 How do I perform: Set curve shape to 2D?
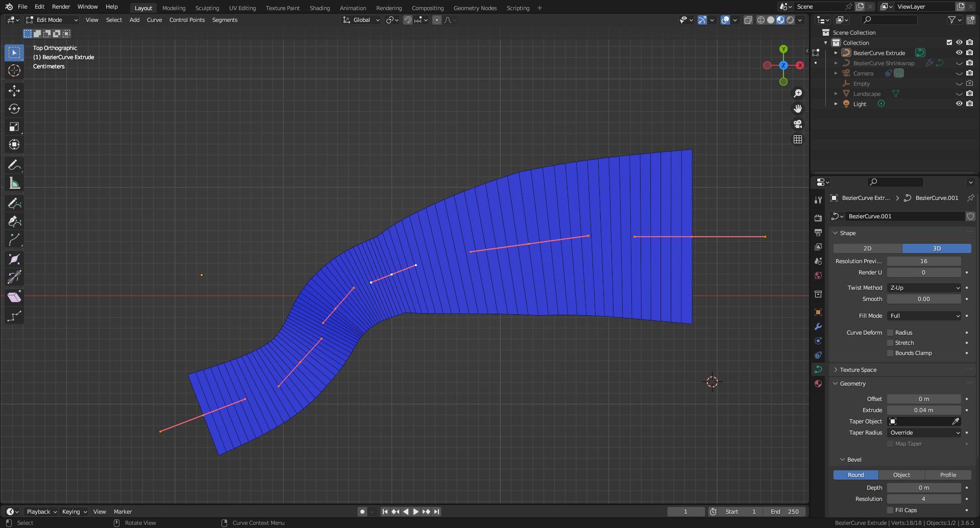pyautogui.click(x=868, y=248)
